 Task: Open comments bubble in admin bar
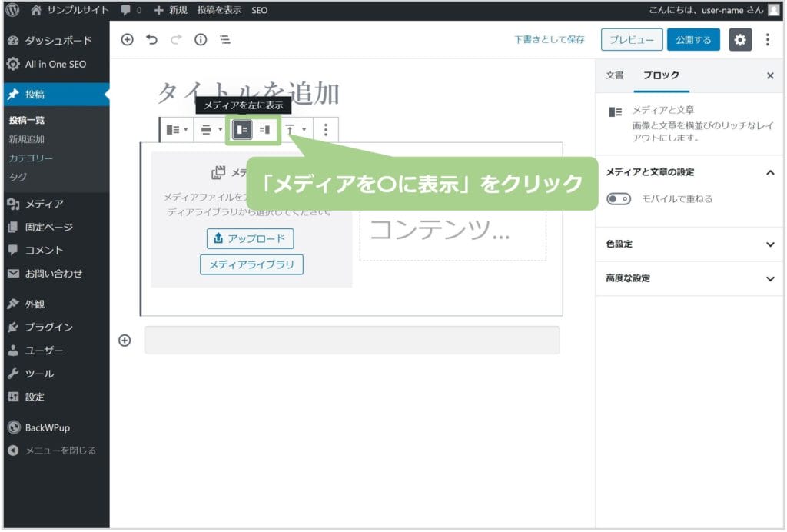(131, 10)
